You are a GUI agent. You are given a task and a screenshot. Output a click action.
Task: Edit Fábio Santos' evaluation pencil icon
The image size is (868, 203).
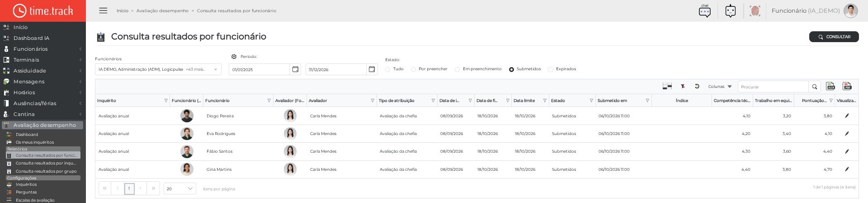pos(847,151)
